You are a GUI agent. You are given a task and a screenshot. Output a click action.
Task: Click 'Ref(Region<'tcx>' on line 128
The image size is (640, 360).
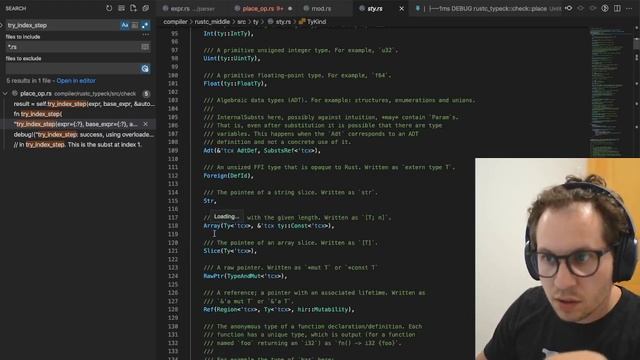pos(231,309)
